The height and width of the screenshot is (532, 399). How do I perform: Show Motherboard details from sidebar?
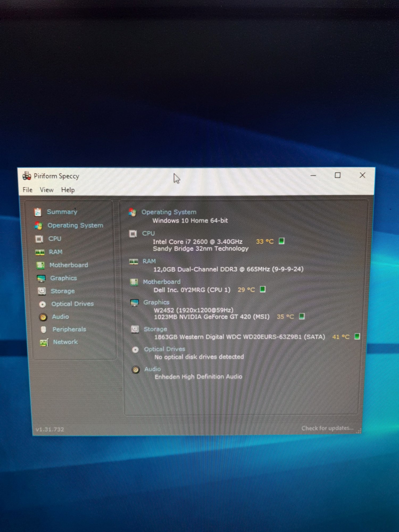69,265
